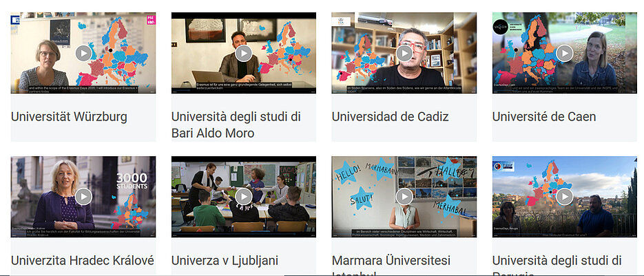Open the Univerzita Hradec Králové title
This screenshot has width=644, height=276.
pyautogui.click(x=83, y=261)
